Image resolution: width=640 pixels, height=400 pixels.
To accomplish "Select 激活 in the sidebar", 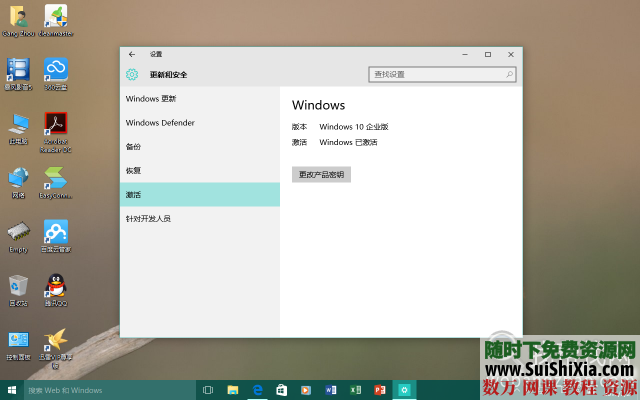I will tap(200, 195).
